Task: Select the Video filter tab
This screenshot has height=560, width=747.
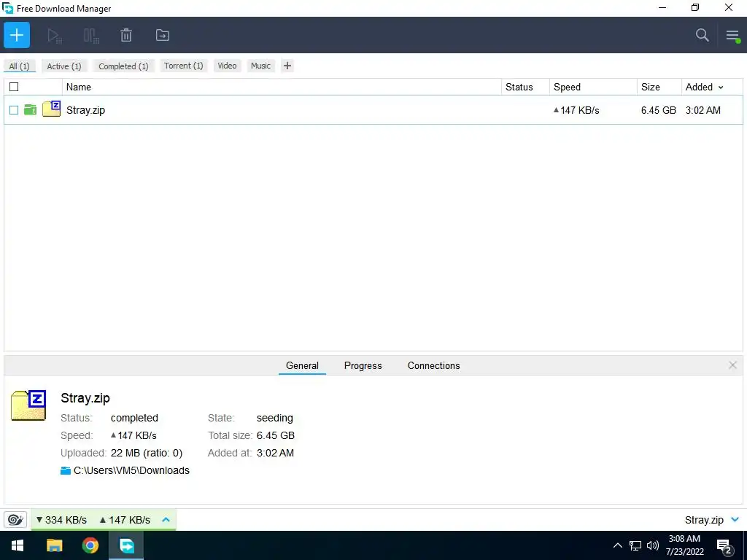Action: click(x=227, y=66)
